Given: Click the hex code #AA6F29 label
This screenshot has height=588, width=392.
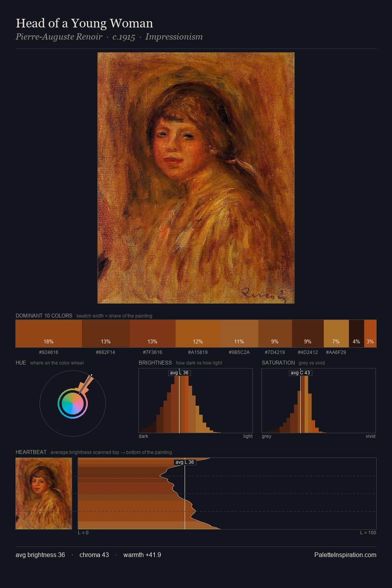Looking at the screenshot, I should pos(336,352).
